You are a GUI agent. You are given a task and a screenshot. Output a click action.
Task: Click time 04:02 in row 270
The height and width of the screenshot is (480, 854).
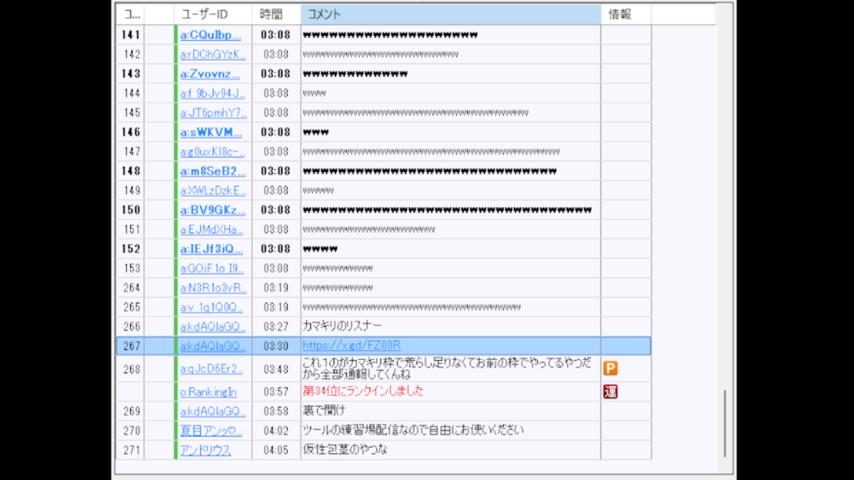coord(276,430)
